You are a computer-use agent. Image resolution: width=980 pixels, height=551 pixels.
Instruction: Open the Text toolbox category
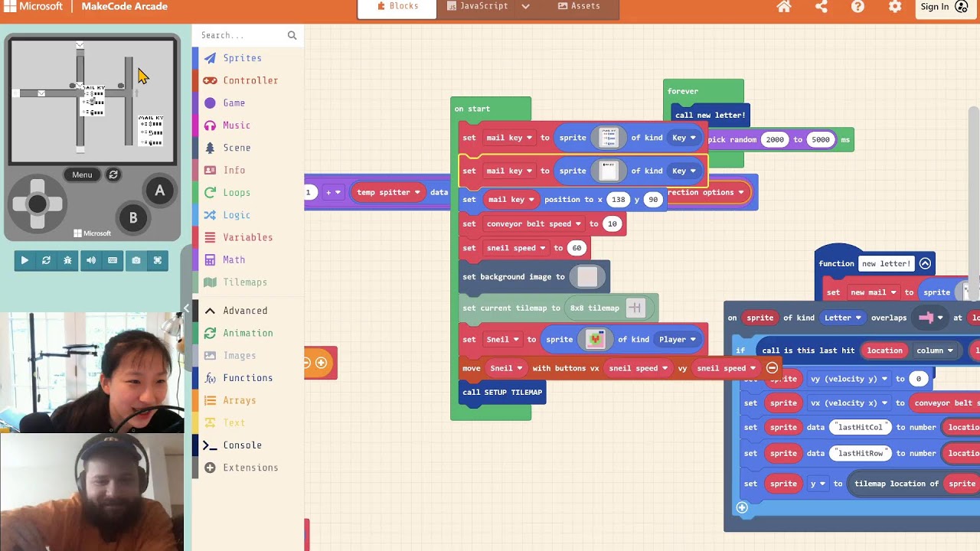248,422
